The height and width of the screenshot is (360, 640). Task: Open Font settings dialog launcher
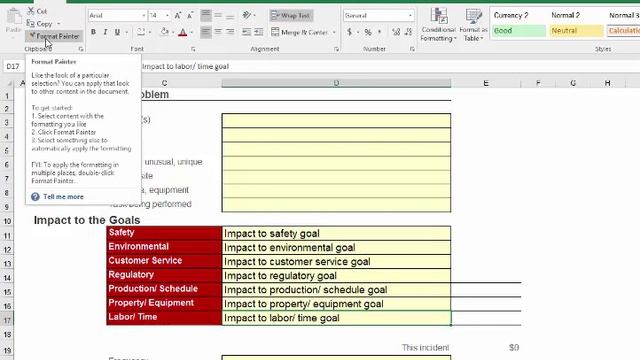coord(193,49)
